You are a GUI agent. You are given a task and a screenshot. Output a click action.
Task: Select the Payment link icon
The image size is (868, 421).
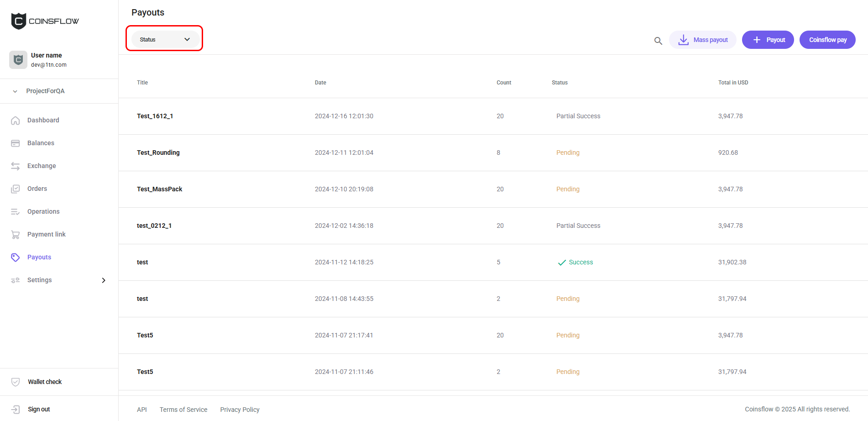point(15,234)
